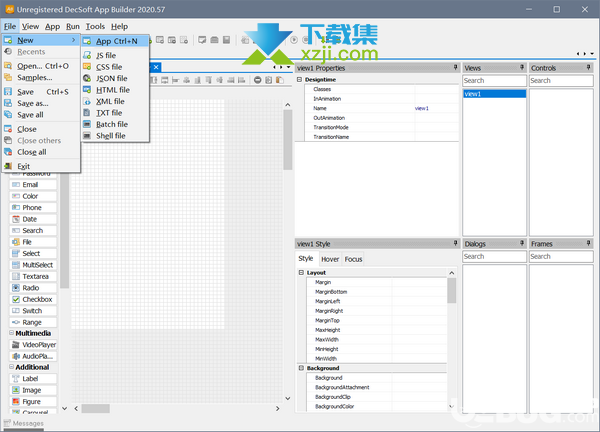
Task: Open the panel tabs dropdown arrow at right
Action: (x=592, y=54)
